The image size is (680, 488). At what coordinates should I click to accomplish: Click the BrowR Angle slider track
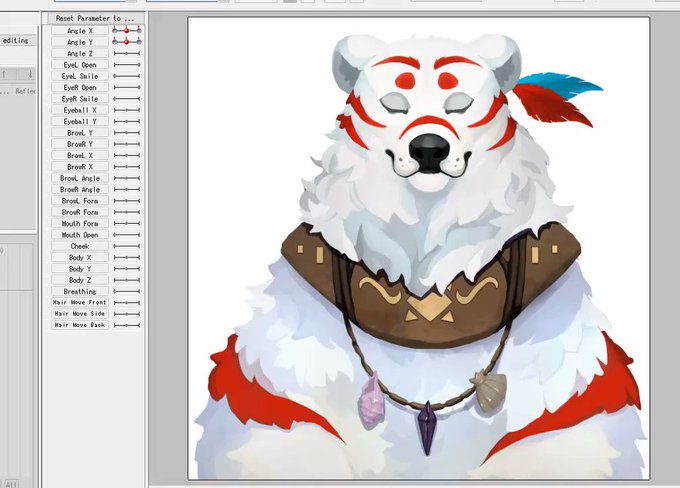click(127, 189)
